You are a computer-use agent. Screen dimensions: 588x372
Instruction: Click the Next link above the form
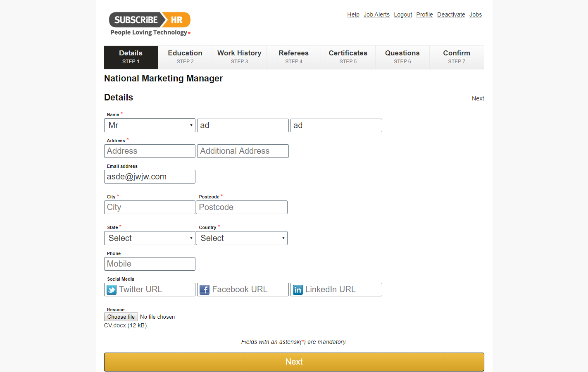pyautogui.click(x=478, y=98)
